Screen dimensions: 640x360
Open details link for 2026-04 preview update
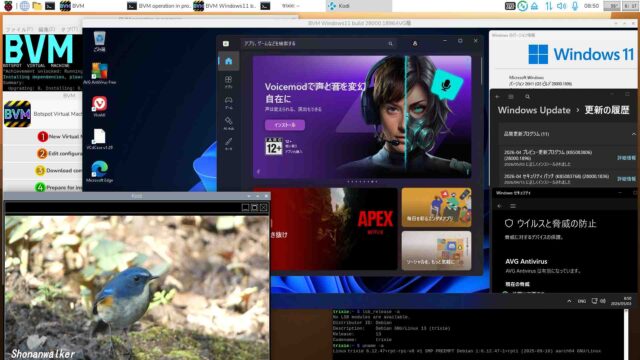(627, 158)
